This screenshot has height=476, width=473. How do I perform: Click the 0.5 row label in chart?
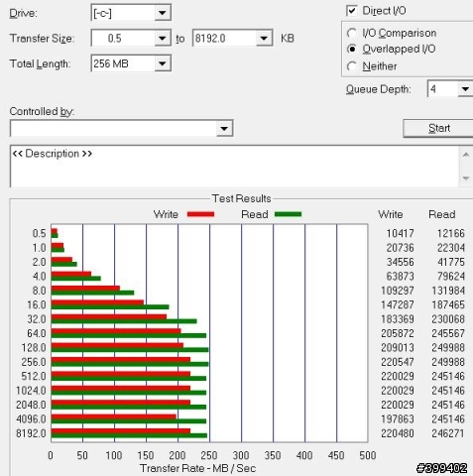39,233
